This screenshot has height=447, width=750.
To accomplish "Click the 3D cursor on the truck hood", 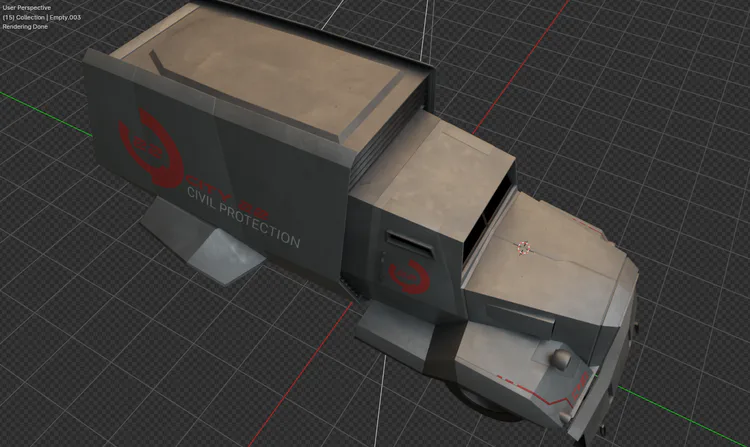I will 524,247.
